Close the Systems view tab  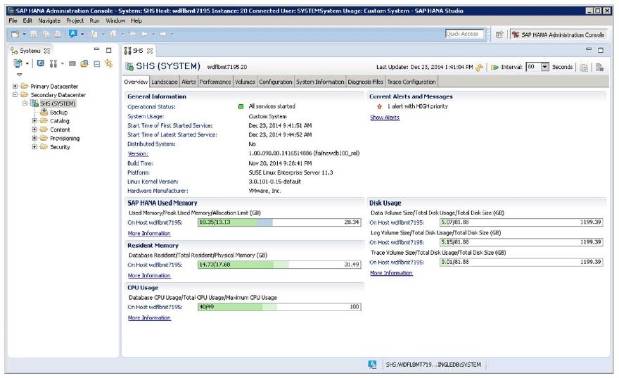[x=47, y=51]
